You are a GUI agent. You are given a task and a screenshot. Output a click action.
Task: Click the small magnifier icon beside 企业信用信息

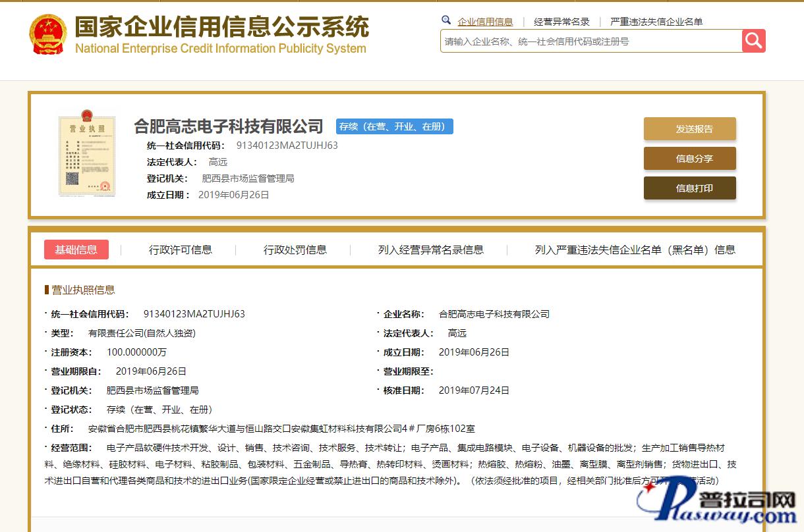pos(446,20)
